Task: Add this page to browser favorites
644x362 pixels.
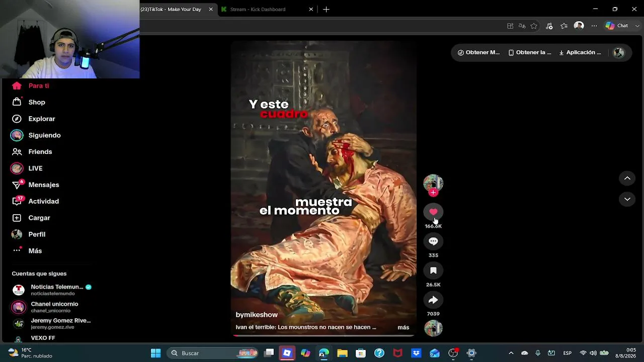Action: click(x=534, y=26)
